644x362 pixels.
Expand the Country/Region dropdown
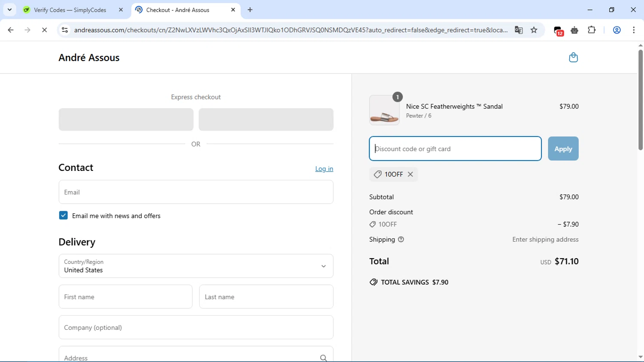(x=196, y=266)
